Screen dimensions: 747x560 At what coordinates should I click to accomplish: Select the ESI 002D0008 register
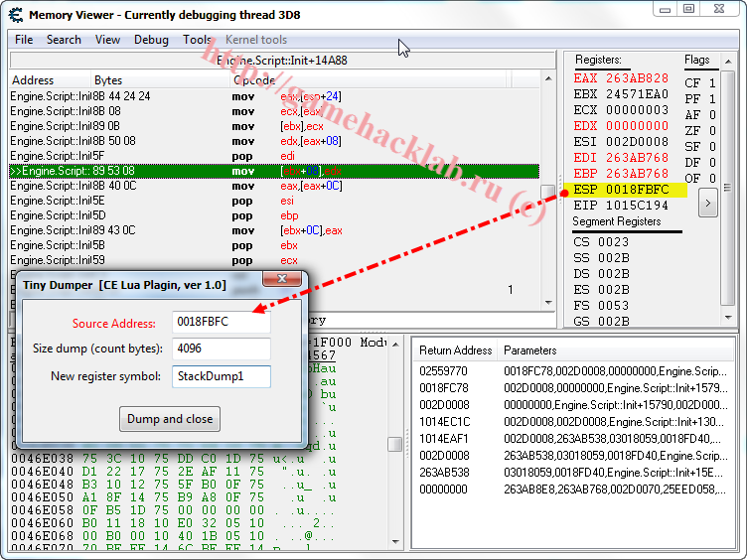621,142
